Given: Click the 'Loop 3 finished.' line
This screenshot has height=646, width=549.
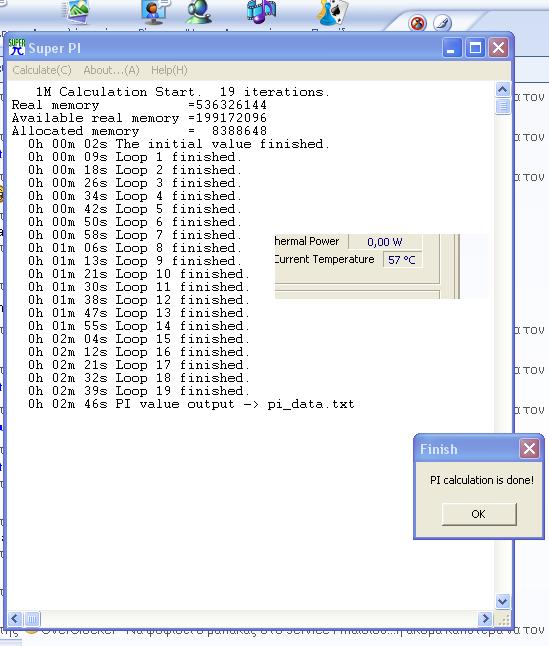Looking at the screenshot, I should [135, 183].
